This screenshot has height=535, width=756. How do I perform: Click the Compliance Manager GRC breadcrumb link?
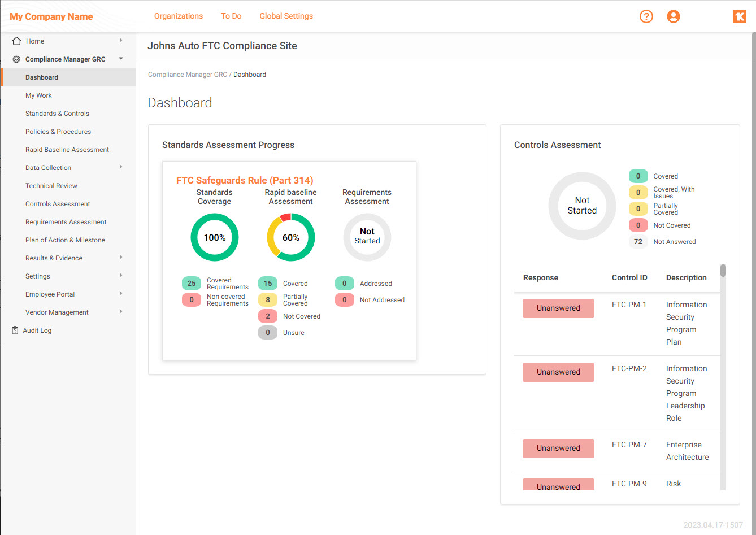[187, 74]
